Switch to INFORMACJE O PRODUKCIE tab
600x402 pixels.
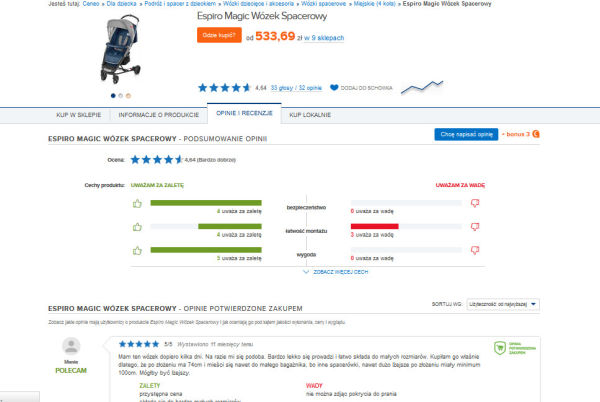pos(158,115)
